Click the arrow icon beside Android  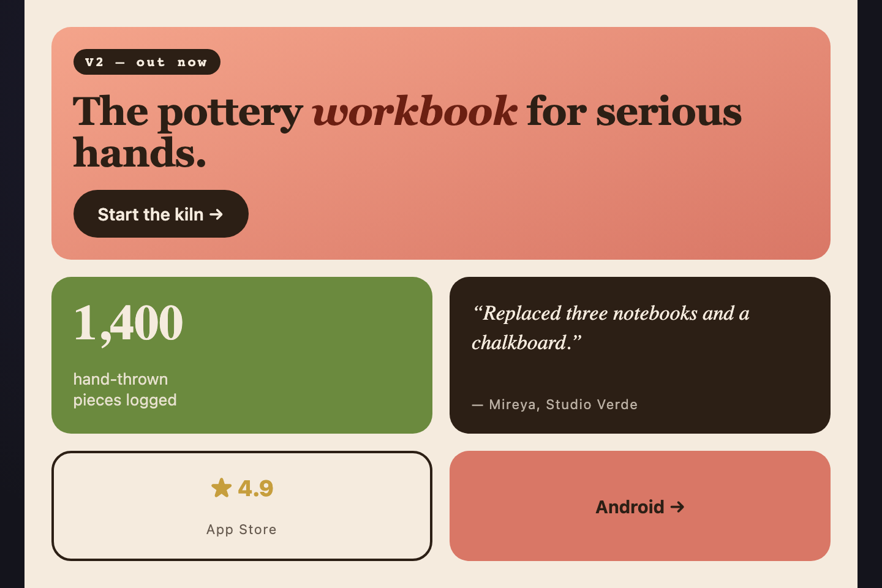click(677, 507)
